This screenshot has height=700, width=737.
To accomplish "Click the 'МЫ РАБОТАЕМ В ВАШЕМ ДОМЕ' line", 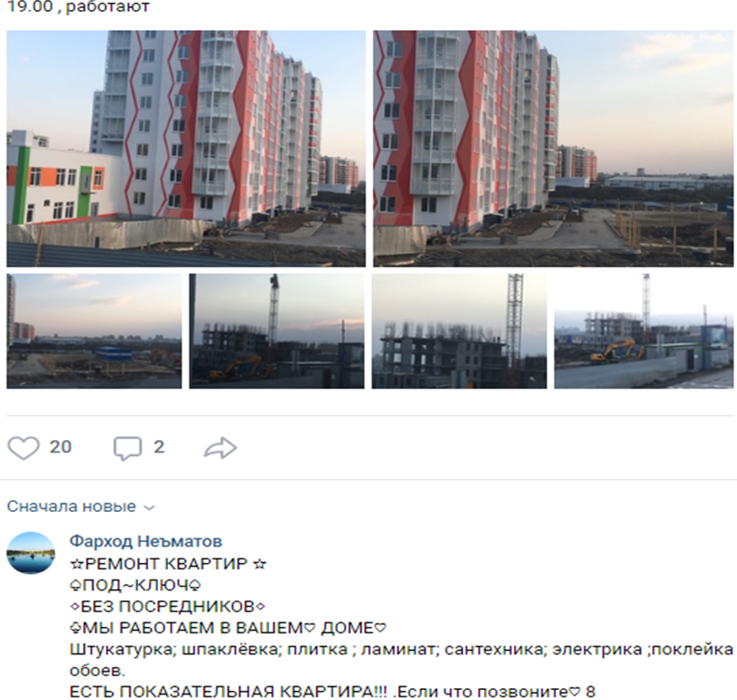I will 228,628.
